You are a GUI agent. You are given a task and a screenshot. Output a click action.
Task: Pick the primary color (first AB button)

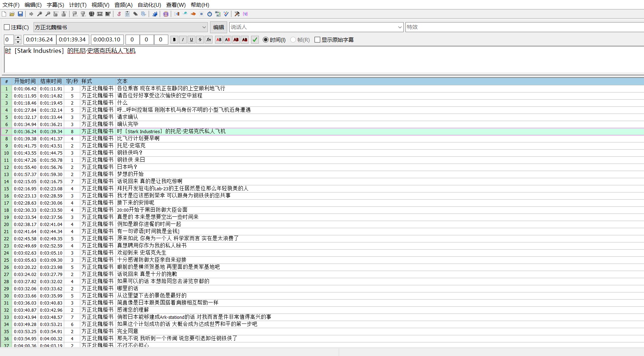click(x=219, y=40)
